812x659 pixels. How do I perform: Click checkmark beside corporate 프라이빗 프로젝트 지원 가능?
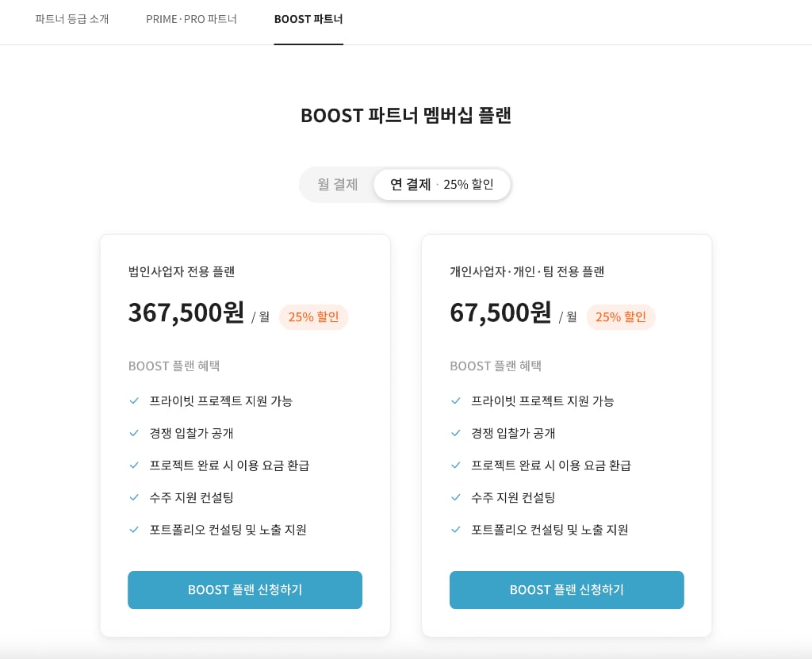134,401
